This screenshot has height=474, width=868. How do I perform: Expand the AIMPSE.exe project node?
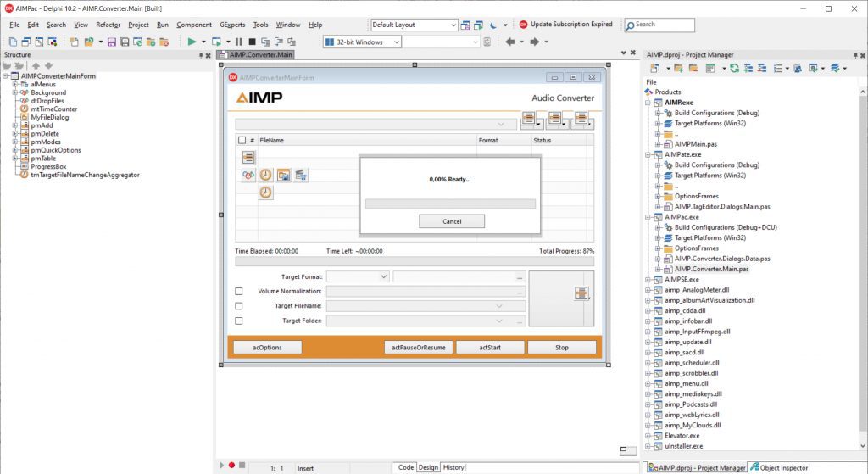648,280
